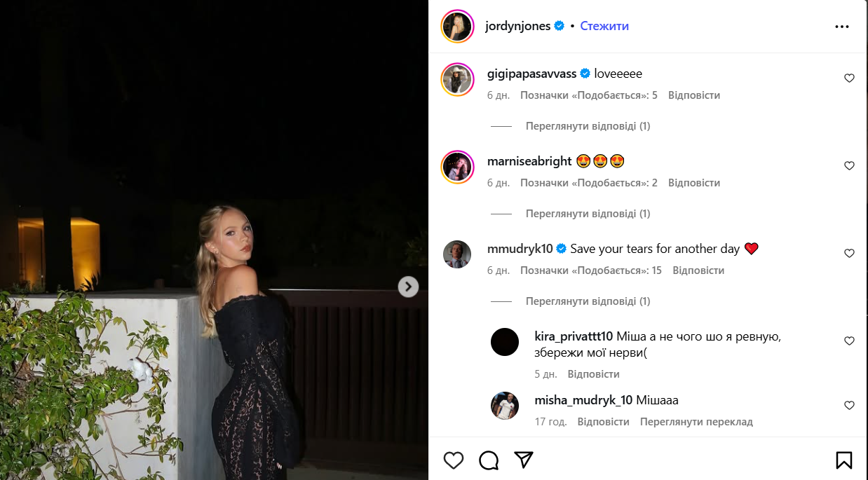Share the post via paper plane icon
The height and width of the screenshot is (480, 868).
[524, 460]
